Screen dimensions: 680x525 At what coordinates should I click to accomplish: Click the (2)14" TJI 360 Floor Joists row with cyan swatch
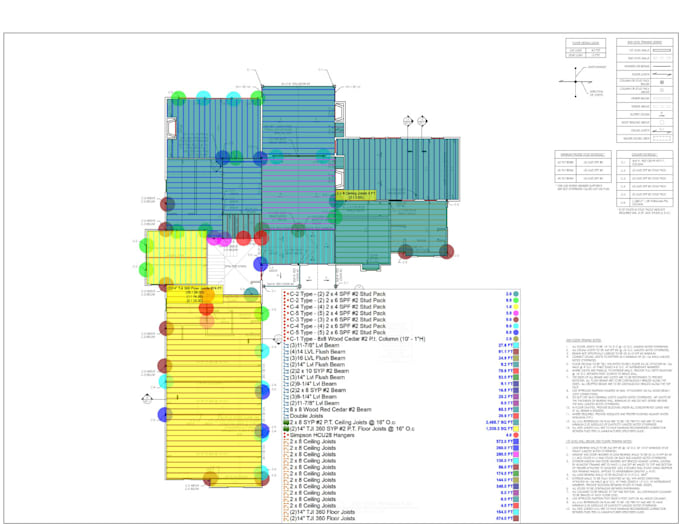[401, 512]
